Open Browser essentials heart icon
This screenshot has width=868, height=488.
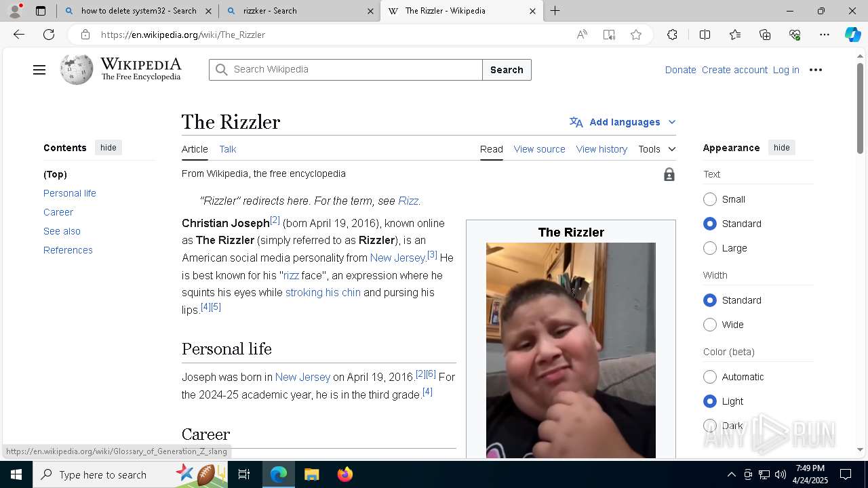click(795, 35)
